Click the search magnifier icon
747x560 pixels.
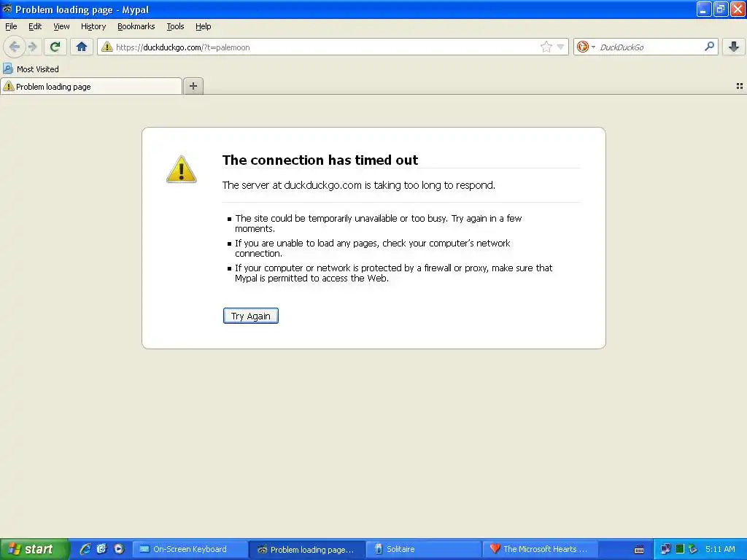point(709,47)
